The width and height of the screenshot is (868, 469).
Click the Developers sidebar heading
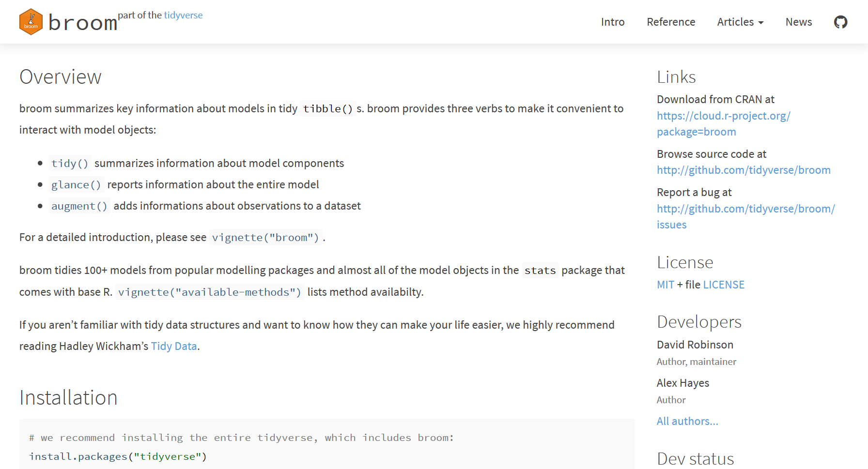(x=699, y=322)
